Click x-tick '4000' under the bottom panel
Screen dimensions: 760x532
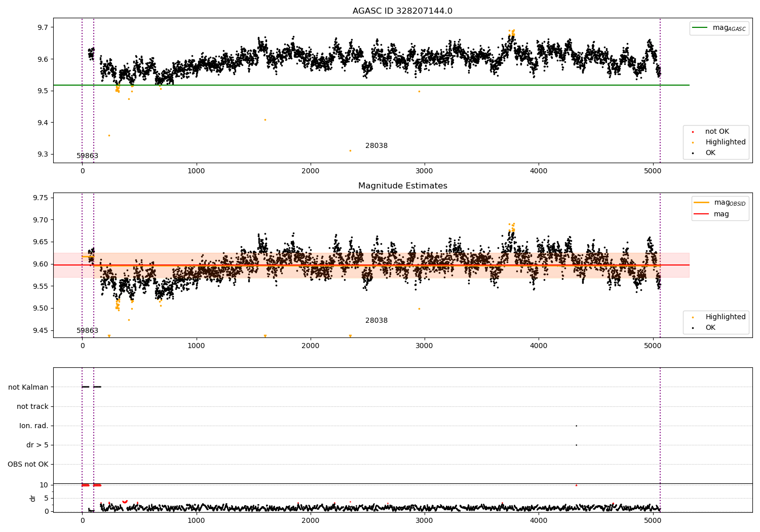(539, 520)
